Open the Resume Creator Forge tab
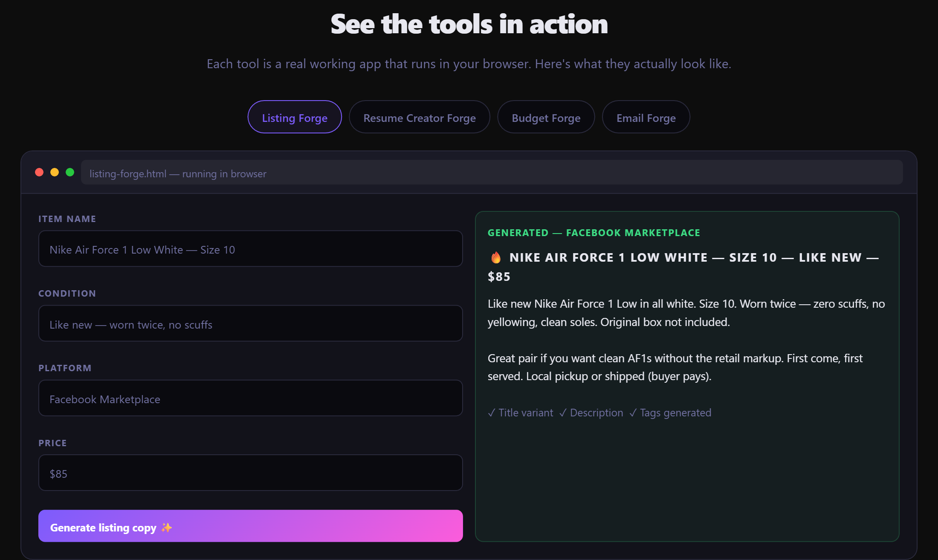The height and width of the screenshot is (560, 938). pyautogui.click(x=420, y=117)
